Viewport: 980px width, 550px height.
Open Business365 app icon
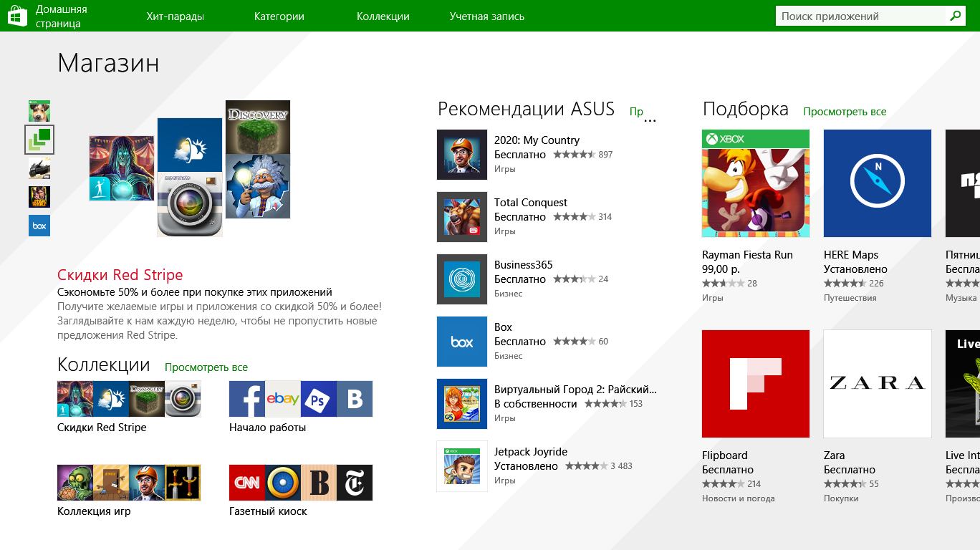coord(462,279)
